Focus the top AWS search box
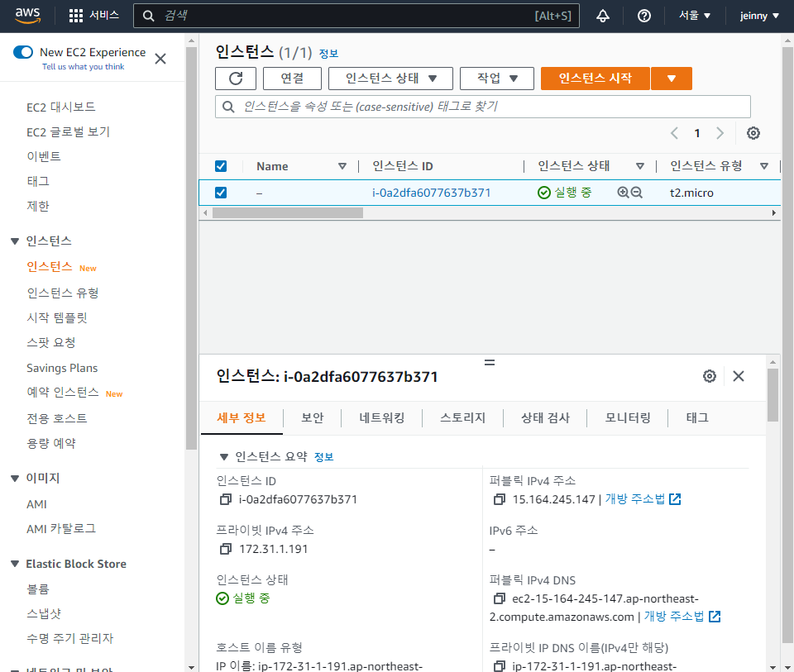The image size is (794, 672). [356, 16]
